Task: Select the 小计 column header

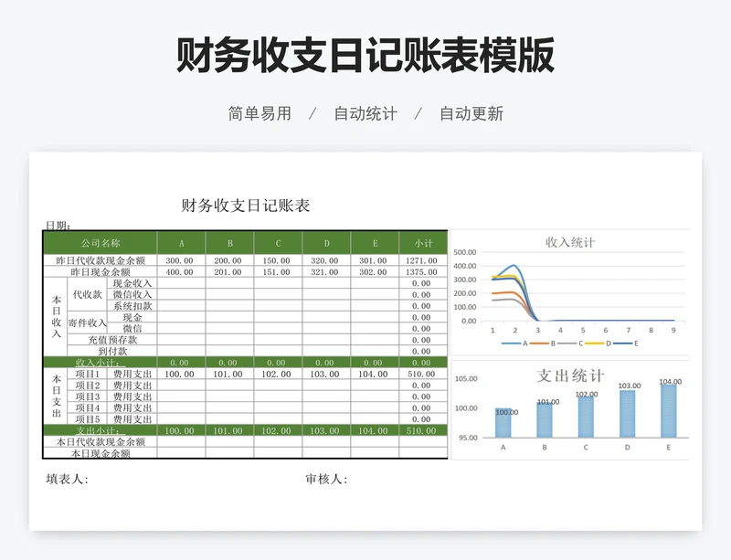Action: 423,243
